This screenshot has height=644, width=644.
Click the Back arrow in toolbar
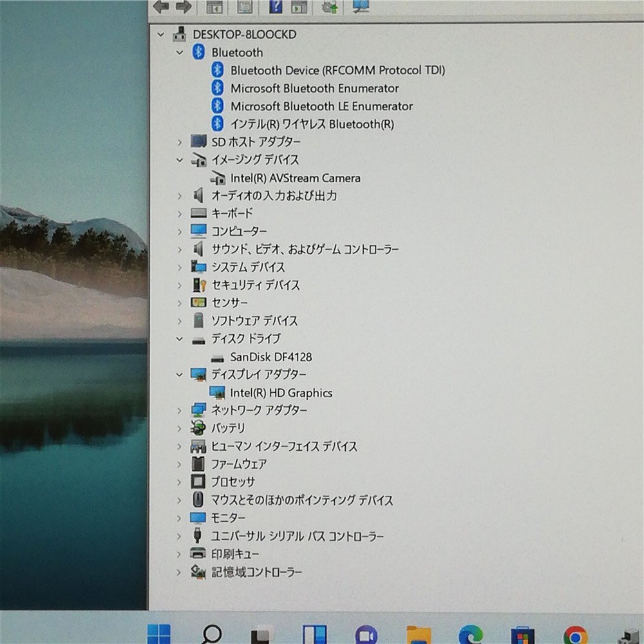pyautogui.click(x=161, y=6)
